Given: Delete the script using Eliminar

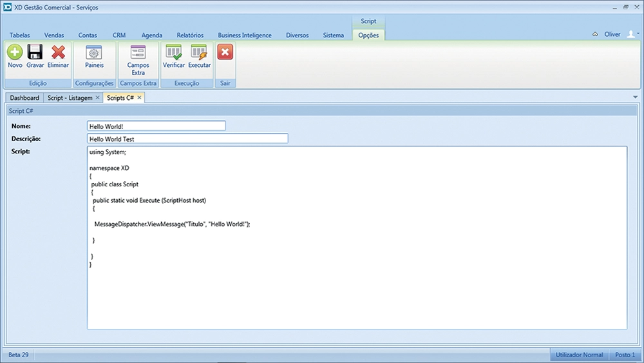Looking at the screenshot, I should point(58,53).
